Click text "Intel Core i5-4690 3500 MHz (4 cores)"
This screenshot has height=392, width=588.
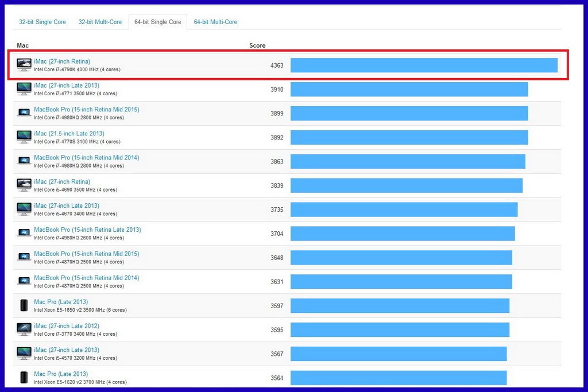coord(75,189)
